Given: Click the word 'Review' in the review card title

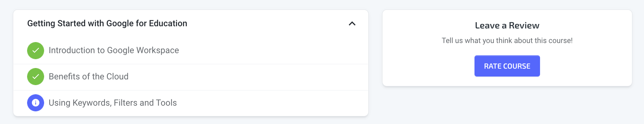Looking at the screenshot, I should 524,26.
